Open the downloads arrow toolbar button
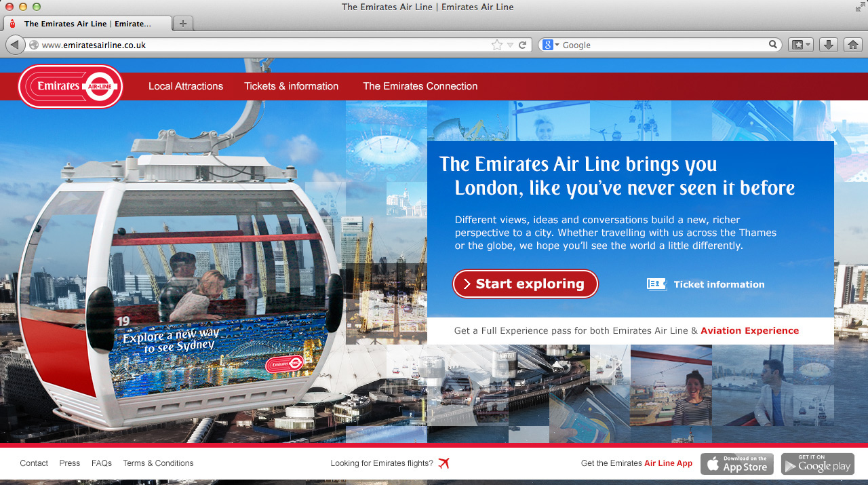Viewport: 868px width, 485px height. pos(828,45)
